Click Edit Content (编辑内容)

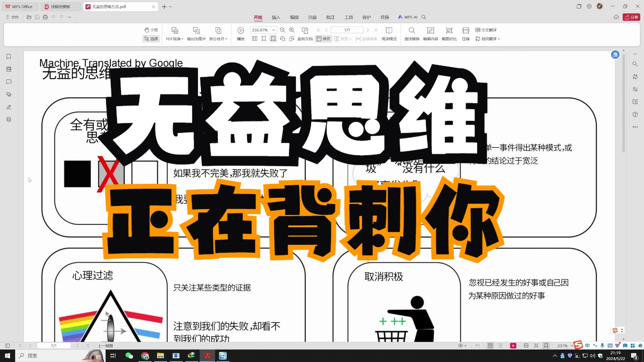click(x=430, y=34)
